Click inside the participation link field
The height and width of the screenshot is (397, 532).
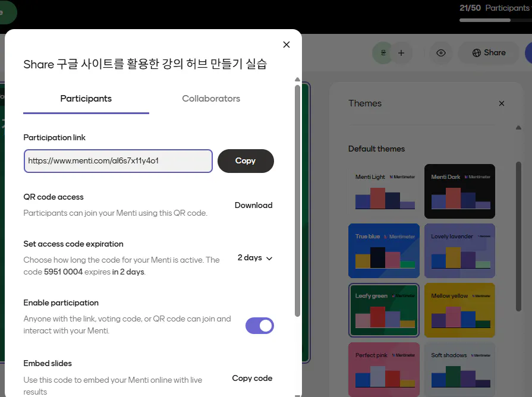118,161
